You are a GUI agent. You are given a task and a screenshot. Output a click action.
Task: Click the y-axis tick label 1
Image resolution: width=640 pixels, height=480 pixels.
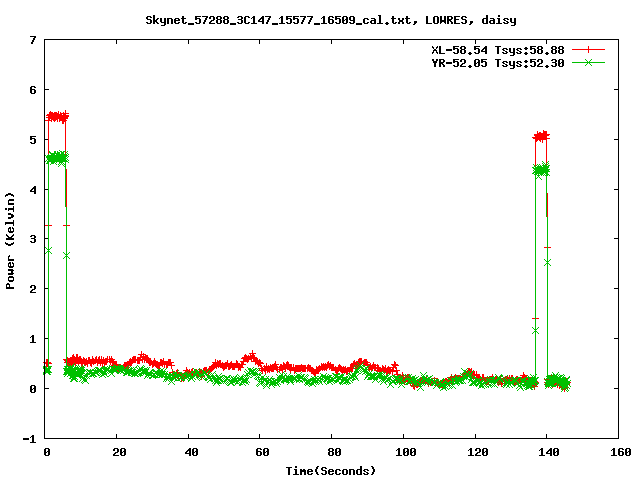tap(33, 339)
